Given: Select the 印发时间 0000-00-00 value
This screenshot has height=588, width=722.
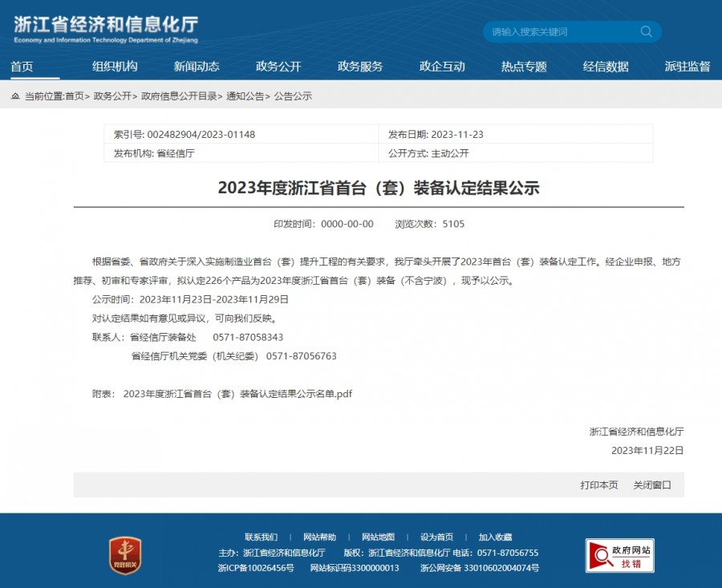Looking at the screenshot, I should coord(347,224).
